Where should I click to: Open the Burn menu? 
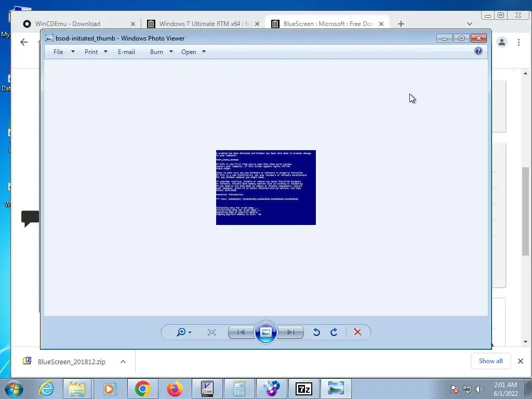click(156, 52)
